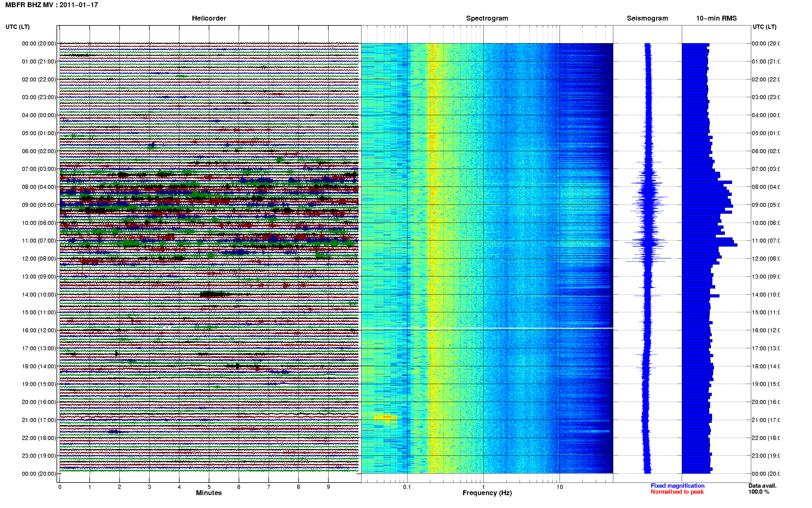Click the 'Fixed magnification' legend text

click(x=678, y=486)
